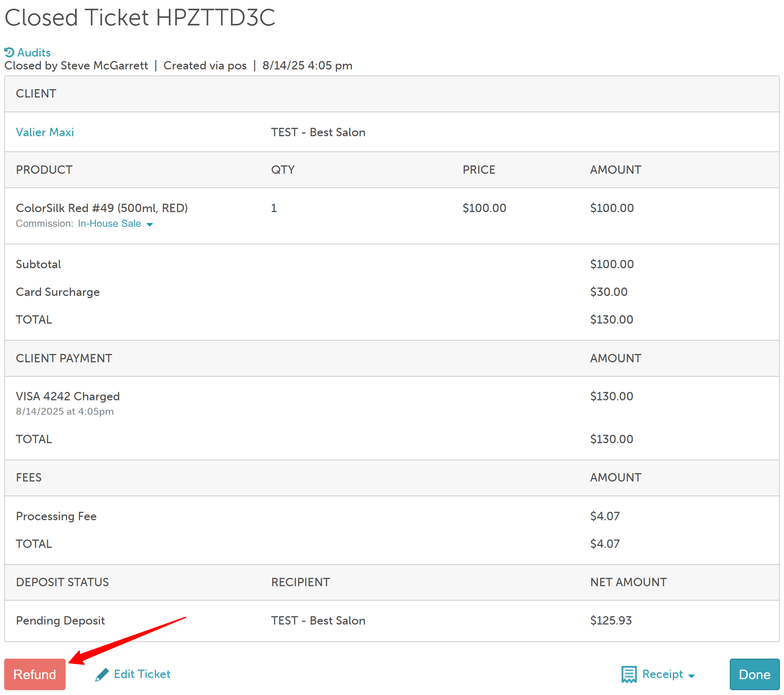Click the VISA 4242 Charged payment entry
Viewport: 784px width, 695px height.
point(67,396)
